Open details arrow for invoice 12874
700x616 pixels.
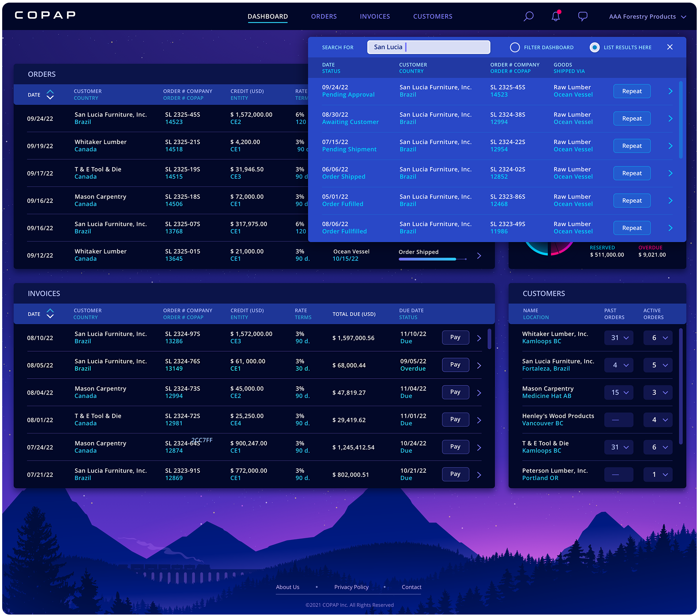coord(479,448)
